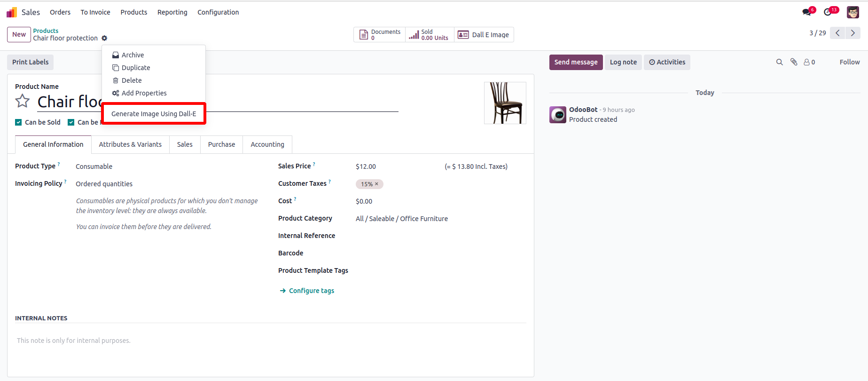
Task: Click the paperclip attachments icon
Action: click(794, 62)
